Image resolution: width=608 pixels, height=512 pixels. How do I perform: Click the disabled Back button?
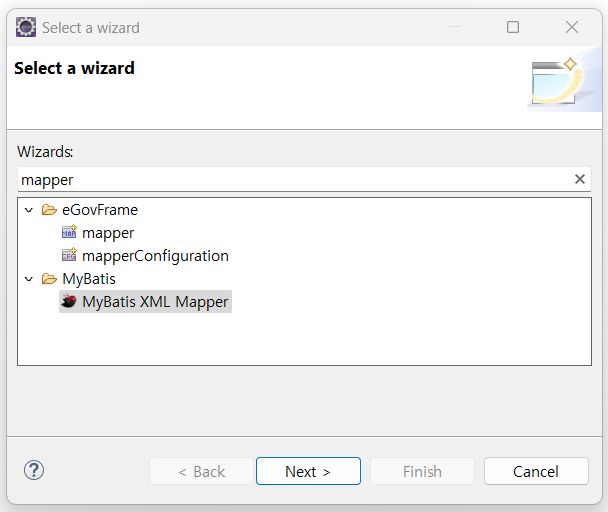point(201,471)
